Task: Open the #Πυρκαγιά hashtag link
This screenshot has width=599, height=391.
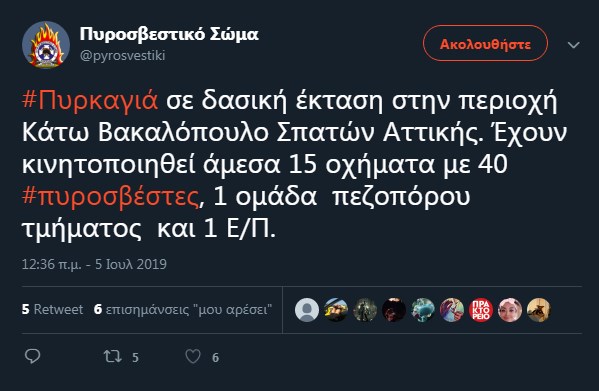Action: tap(90, 101)
